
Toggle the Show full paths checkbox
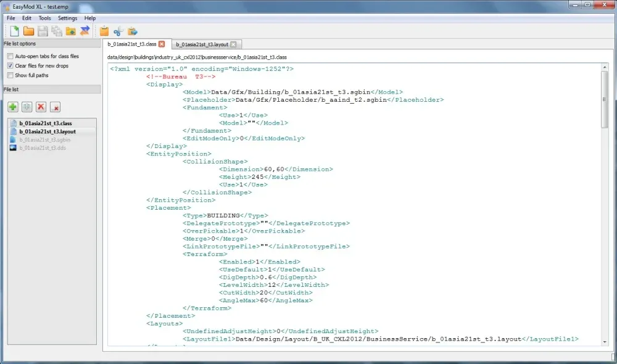pyautogui.click(x=10, y=75)
